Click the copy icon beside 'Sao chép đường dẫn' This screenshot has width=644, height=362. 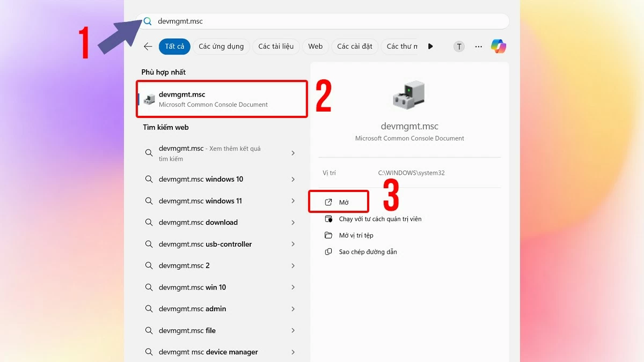point(329,251)
